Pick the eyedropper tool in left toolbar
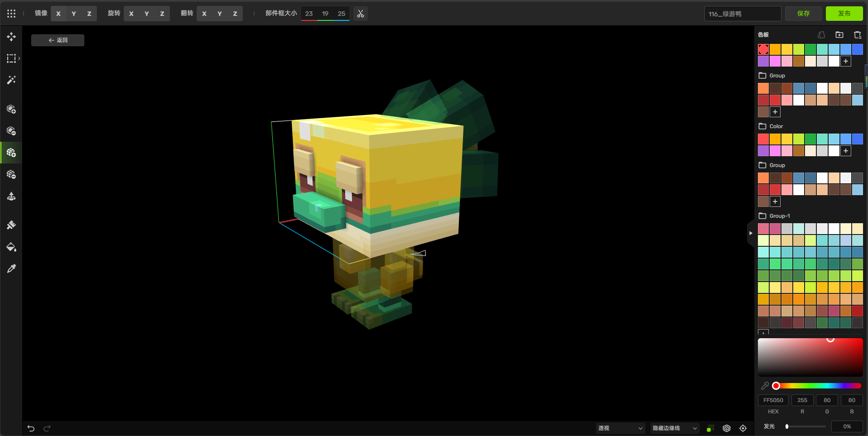Viewport: 868px width, 436px height. pos(11,268)
